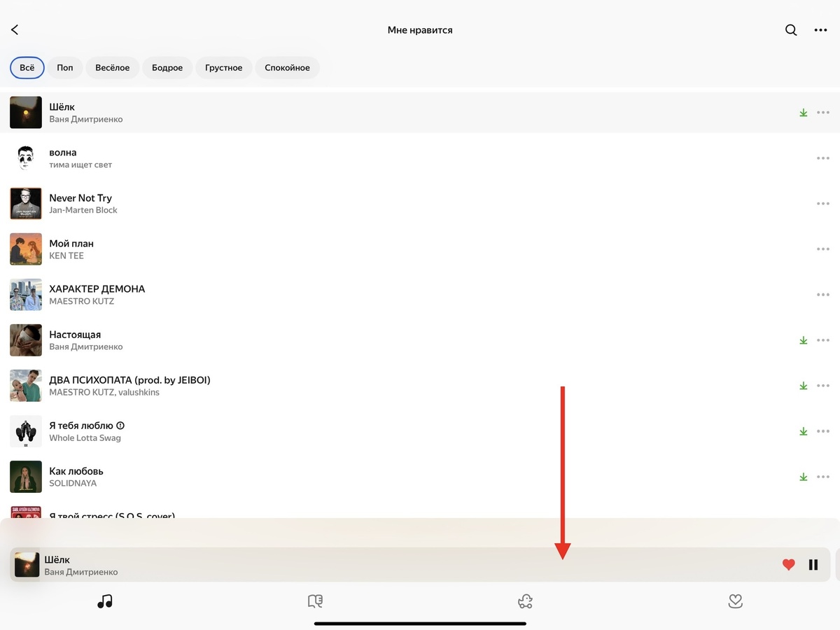Unlike Шёлк with the red heart
840x630 pixels.
pyautogui.click(x=789, y=565)
